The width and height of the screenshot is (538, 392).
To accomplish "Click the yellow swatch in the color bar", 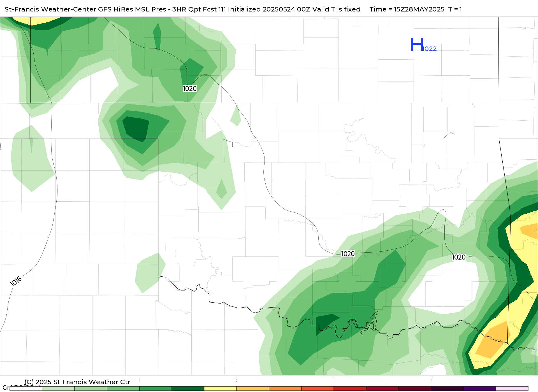I will 220,389.
